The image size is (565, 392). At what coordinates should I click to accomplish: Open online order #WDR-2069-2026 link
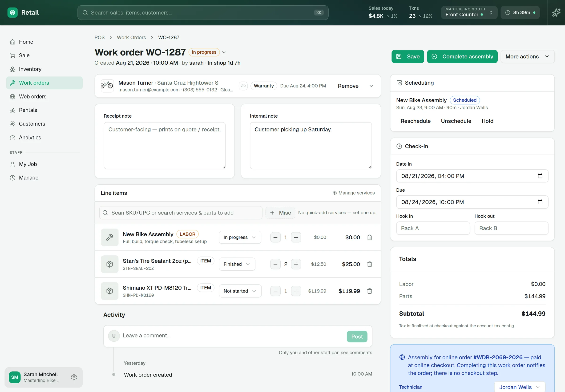[x=498, y=357]
